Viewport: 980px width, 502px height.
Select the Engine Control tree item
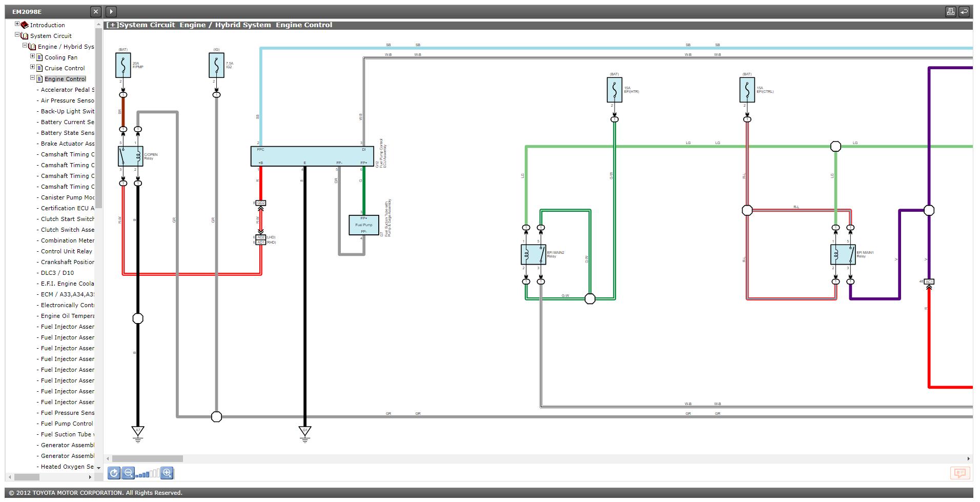[x=65, y=79]
